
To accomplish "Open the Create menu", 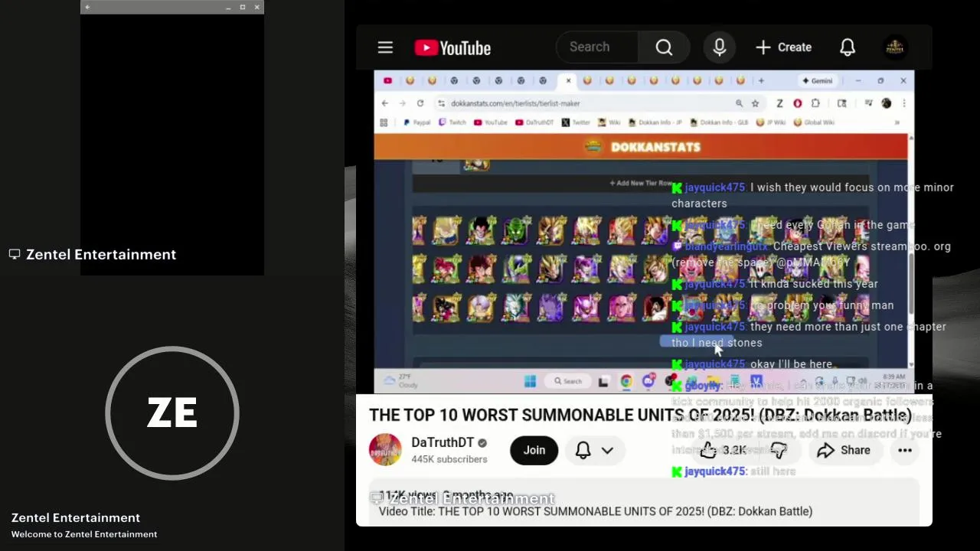I will (783, 47).
